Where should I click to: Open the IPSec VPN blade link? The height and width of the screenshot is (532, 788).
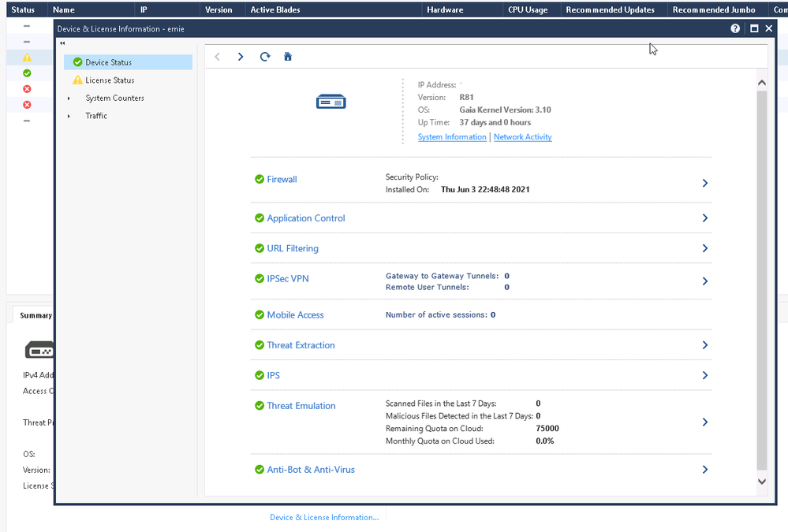(x=288, y=278)
